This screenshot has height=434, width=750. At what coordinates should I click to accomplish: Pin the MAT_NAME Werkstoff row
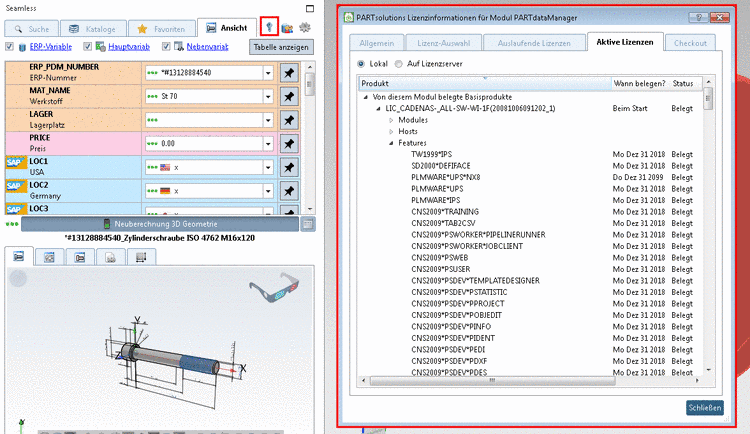(289, 96)
